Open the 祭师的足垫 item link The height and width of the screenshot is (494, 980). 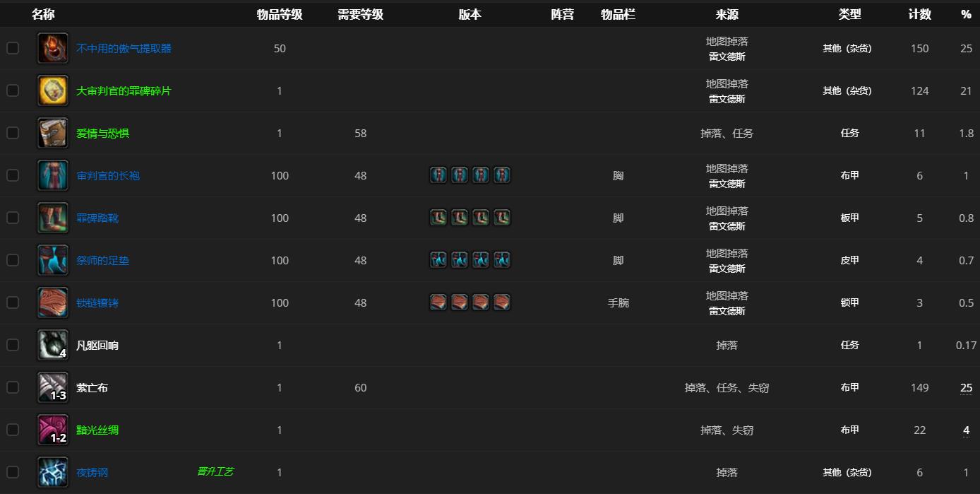tap(102, 260)
